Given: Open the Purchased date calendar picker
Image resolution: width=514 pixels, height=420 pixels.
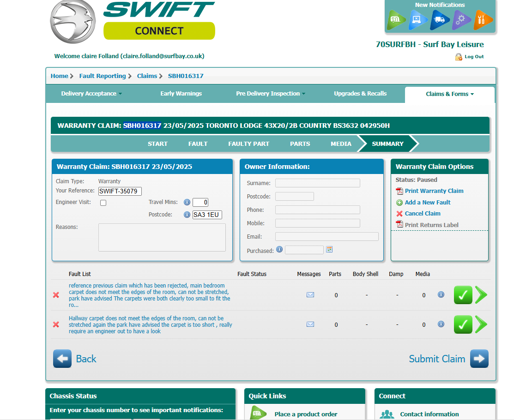Looking at the screenshot, I should [x=329, y=249].
